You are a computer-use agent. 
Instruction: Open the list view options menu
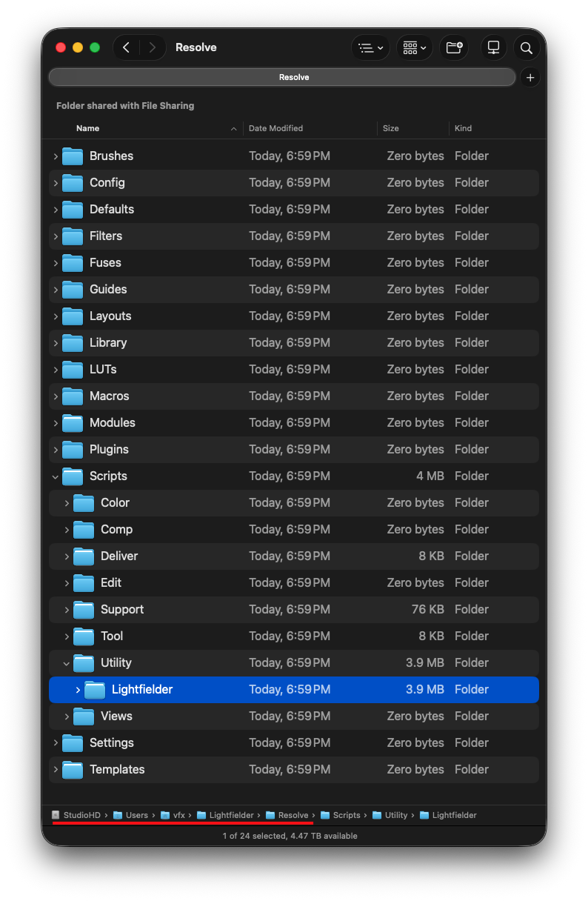[x=370, y=47]
